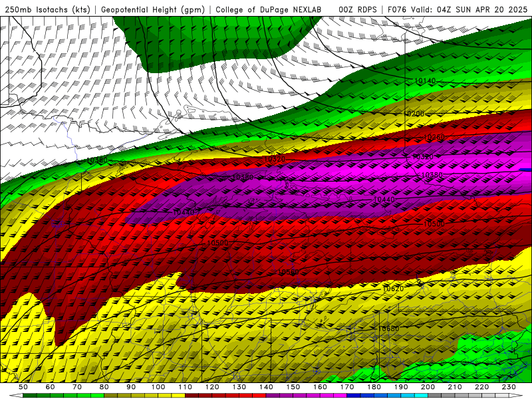Click the 10560 height contour label
Image resolution: width=532 pixels, height=399 pixels.
point(289,272)
